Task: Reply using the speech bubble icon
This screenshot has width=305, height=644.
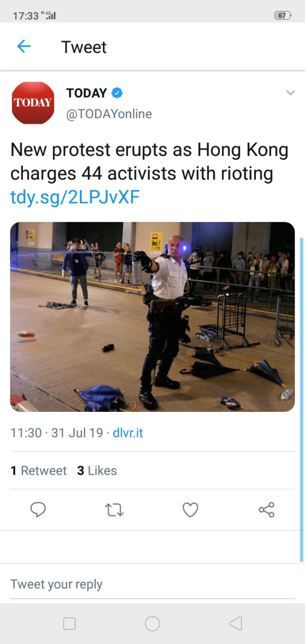Action: [38, 510]
